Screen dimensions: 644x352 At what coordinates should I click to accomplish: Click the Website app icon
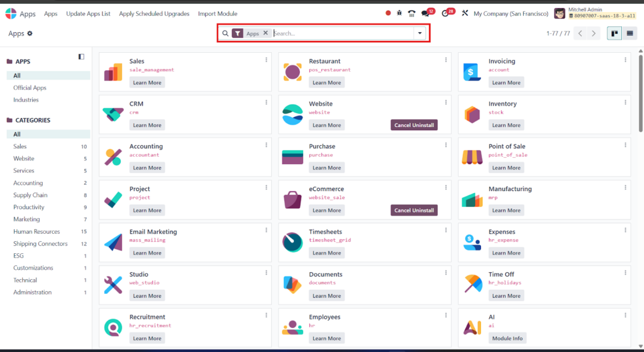coord(292,114)
